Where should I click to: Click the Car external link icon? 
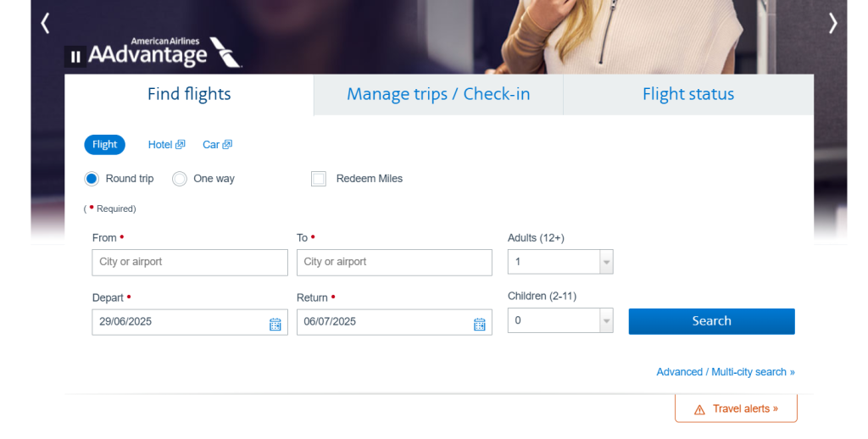(x=227, y=145)
